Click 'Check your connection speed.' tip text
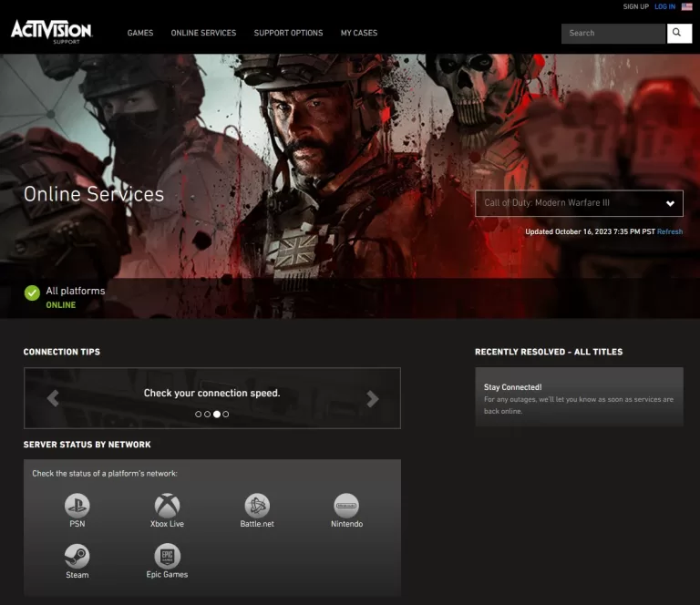The height and width of the screenshot is (605, 700). [x=211, y=393]
